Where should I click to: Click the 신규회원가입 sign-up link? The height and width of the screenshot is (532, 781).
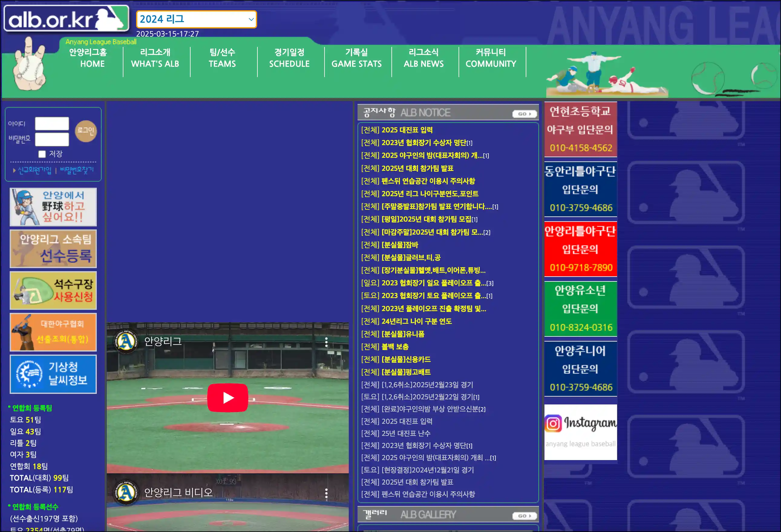click(34, 170)
